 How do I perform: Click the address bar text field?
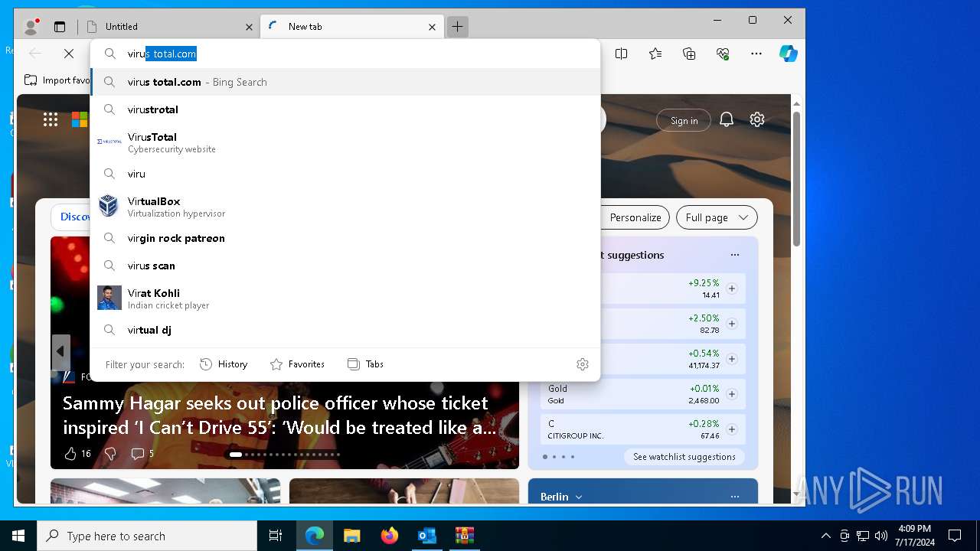[345, 54]
